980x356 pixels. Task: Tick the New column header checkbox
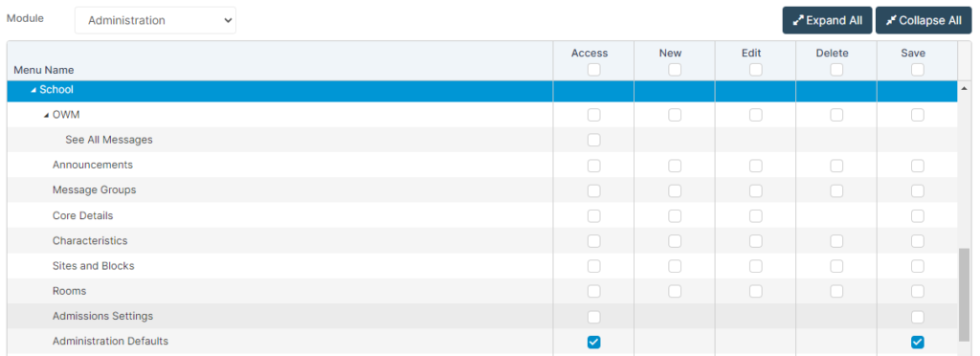click(675, 70)
